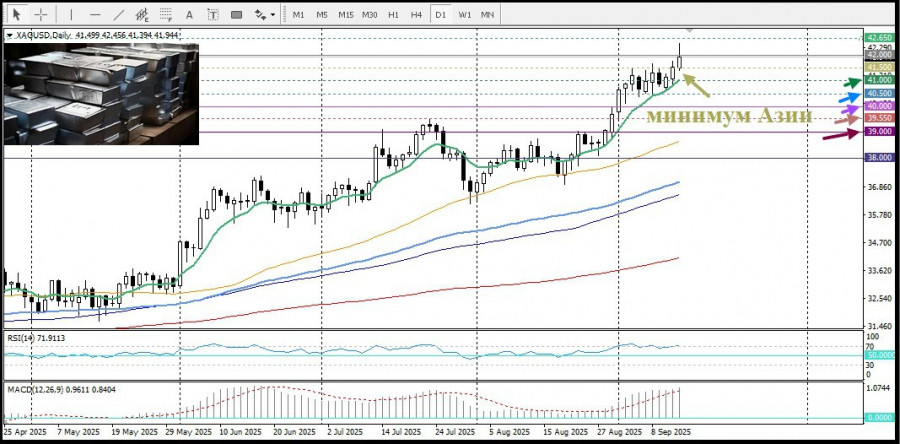
Task: Select the D1 daily timeframe
Action: coord(441,15)
